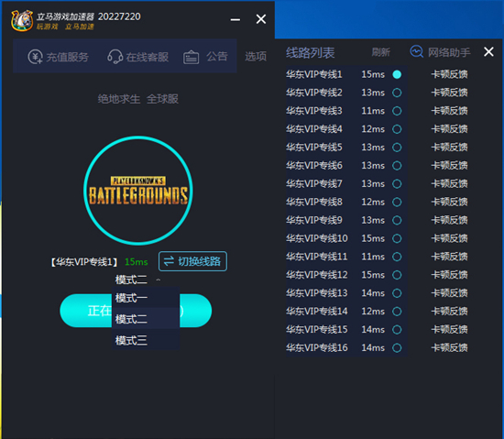The width and height of the screenshot is (504, 439).
Task: Click 14ms latency of 华东VIP专线13
Action: point(373,293)
